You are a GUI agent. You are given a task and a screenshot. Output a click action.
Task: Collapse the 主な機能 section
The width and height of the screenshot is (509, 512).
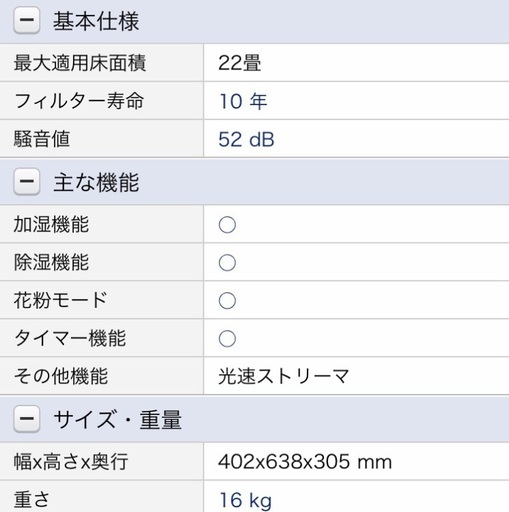click(27, 182)
